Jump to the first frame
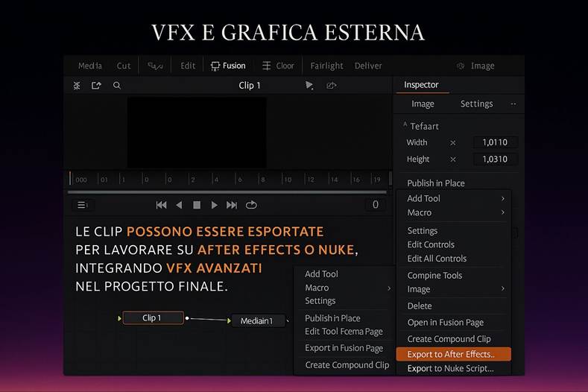 pos(161,205)
